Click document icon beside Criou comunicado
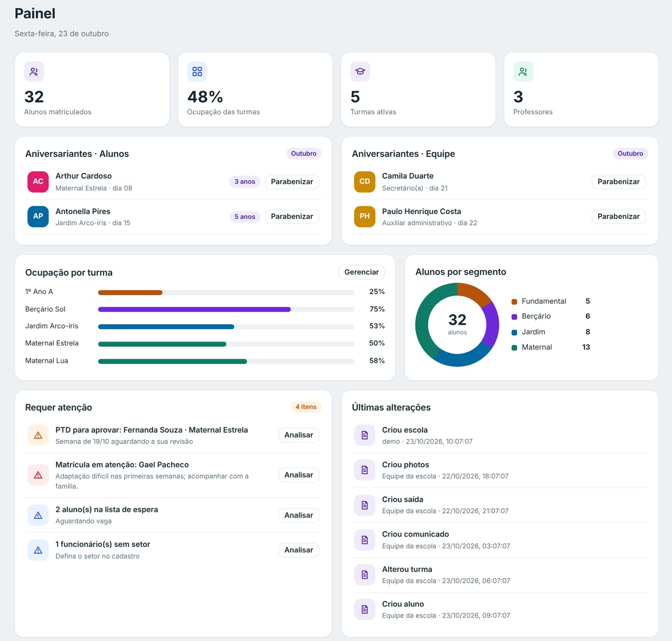Image resolution: width=672 pixels, height=641 pixels. [365, 540]
